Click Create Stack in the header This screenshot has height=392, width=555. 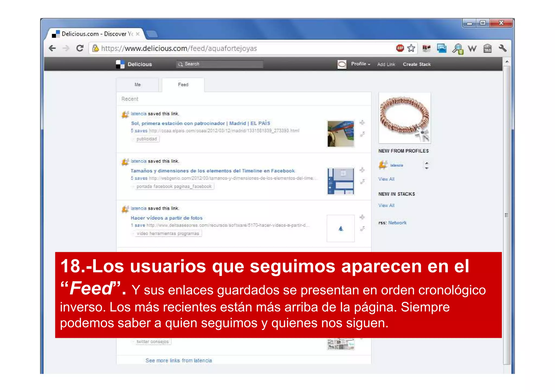(x=417, y=64)
